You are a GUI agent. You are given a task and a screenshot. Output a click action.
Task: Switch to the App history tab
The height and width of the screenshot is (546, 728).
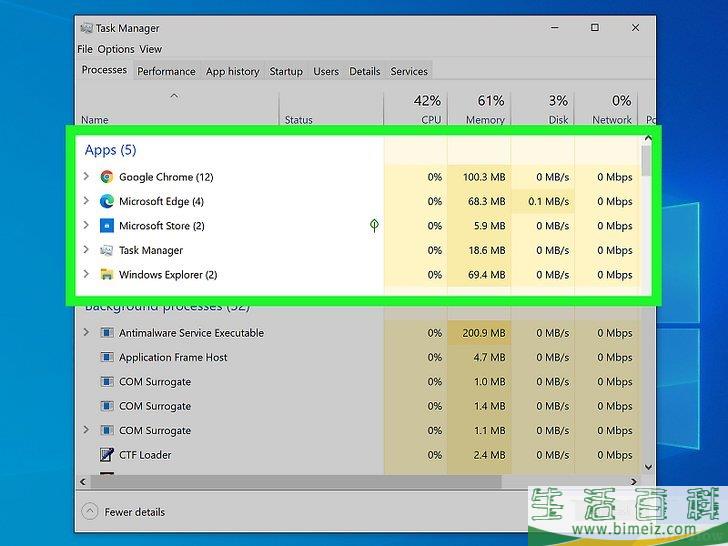pyautogui.click(x=233, y=72)
